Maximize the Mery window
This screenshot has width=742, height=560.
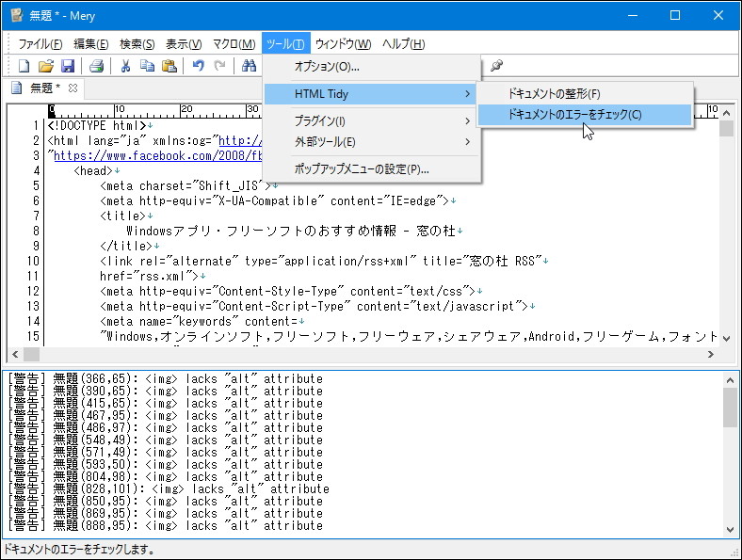[x=675, y=16]
